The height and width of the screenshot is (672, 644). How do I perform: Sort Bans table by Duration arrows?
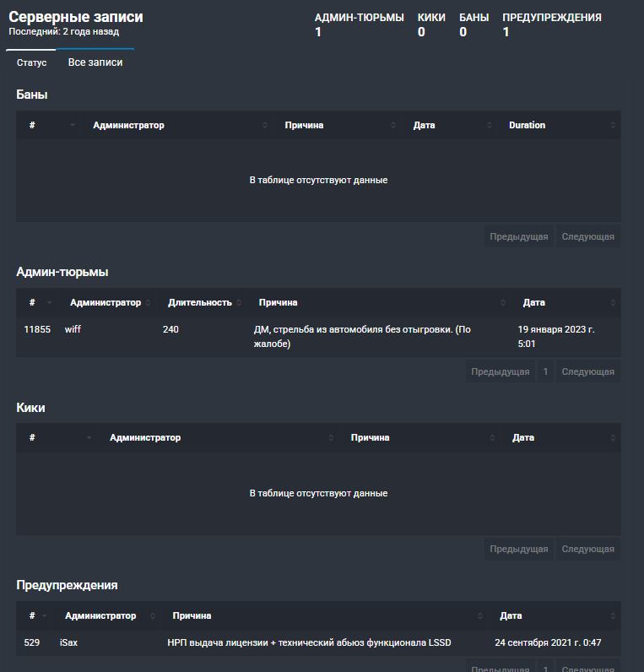point(613,125)
